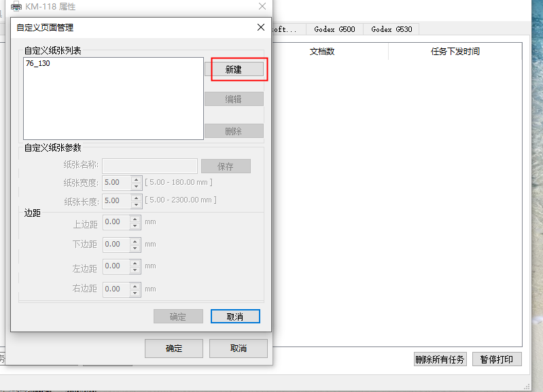
Task: Increase 纸张宽度 with the up arrow
Action: click(136, 179)
